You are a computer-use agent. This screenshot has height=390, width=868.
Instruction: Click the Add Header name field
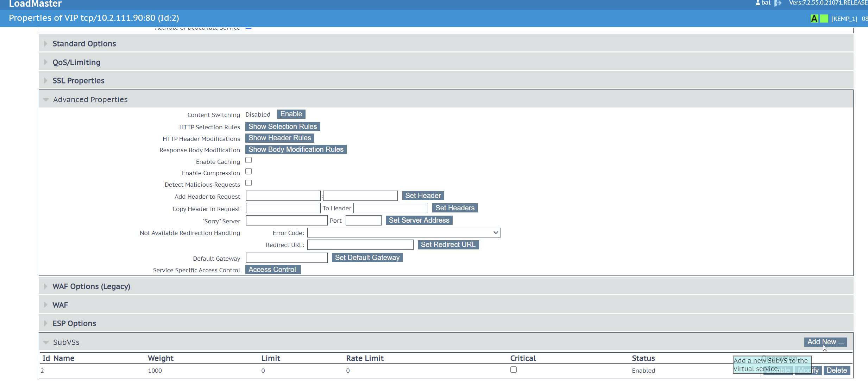pyautogui.click(x=283, y=196)
